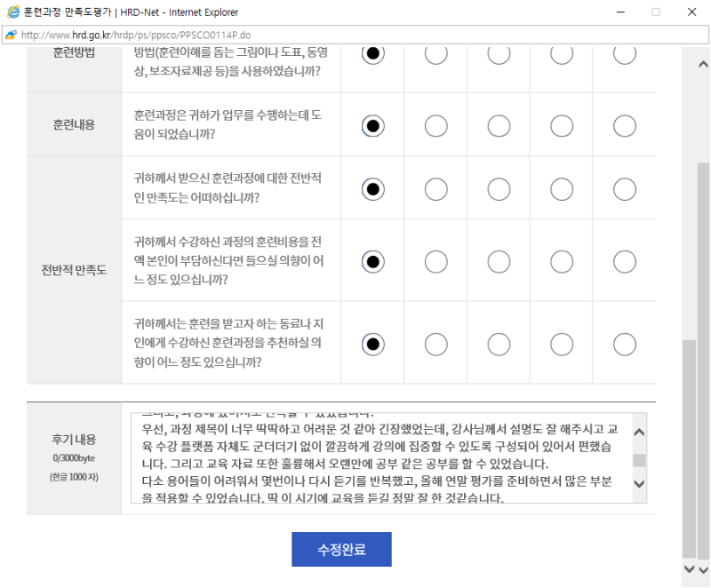Click the outer window scrollbar down arrow
Screen dimensions: 711x588
click(703, 569)
